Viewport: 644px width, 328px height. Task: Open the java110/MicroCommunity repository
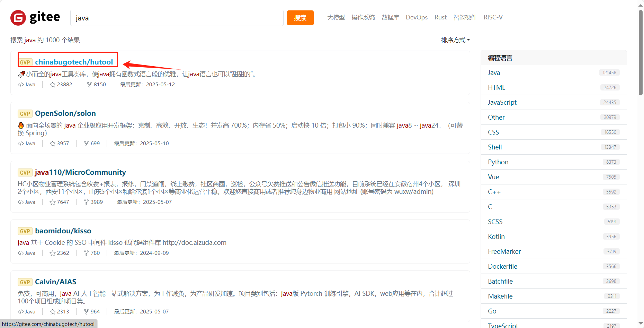tap(80, 172)
